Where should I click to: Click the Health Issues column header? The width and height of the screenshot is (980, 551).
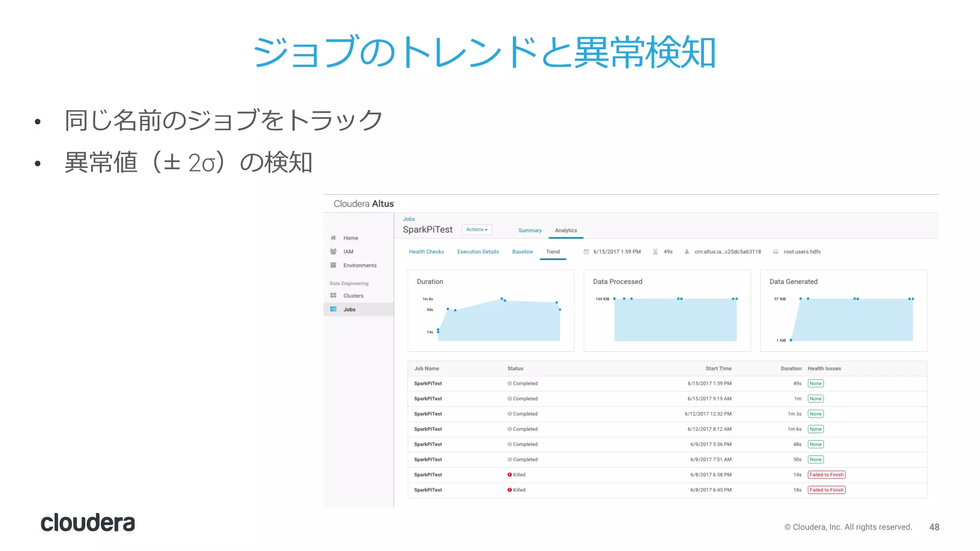pos(824,369)
